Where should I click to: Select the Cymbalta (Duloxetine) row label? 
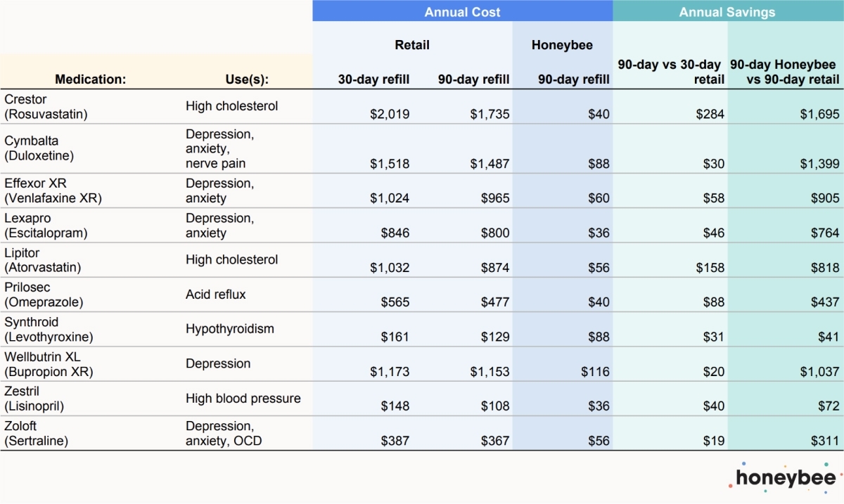tap(39, 148)
